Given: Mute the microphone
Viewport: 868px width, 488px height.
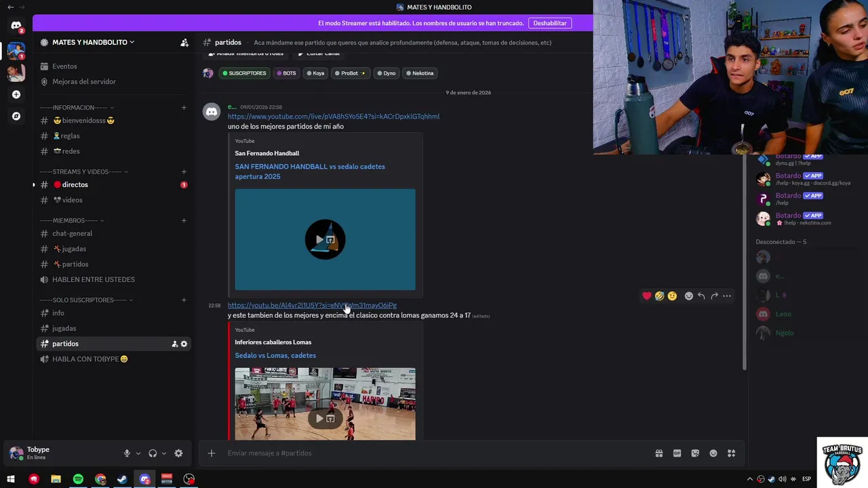Looking at the screenshot, I should pos(127,453).
